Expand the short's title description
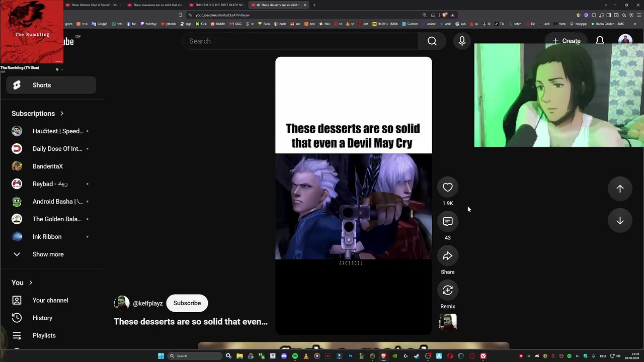644x362 pixels. [x=191, y=322]
